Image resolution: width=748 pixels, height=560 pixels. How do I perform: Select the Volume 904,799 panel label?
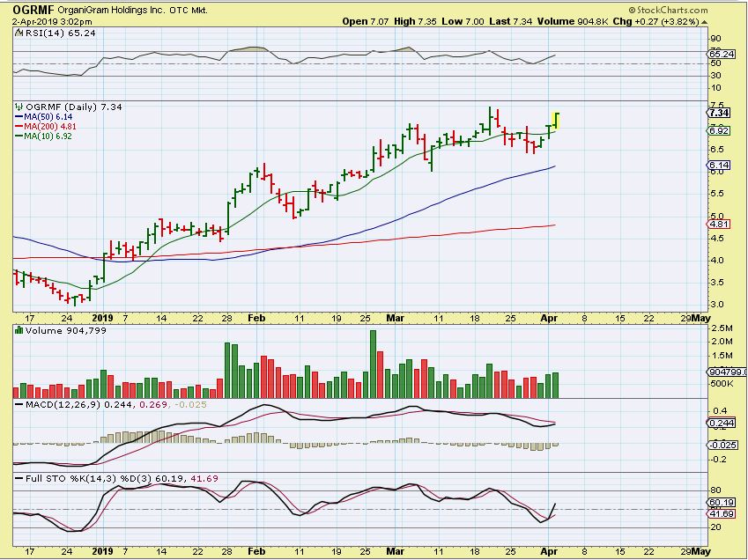tap(66, 330)
